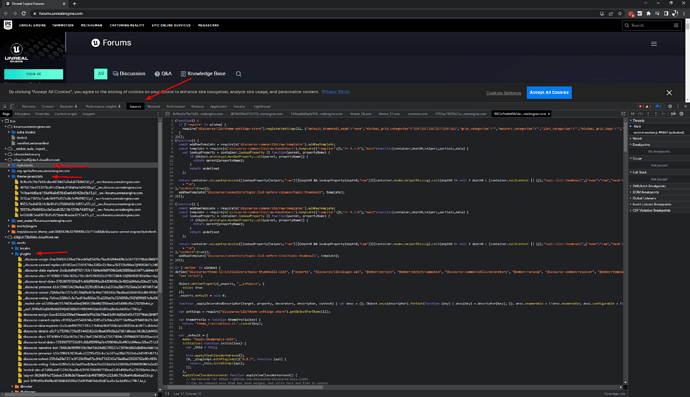This screenshot has width=690, height=397.
Task: Open the Application DevTools tab
Action: [x=218, y=107]
